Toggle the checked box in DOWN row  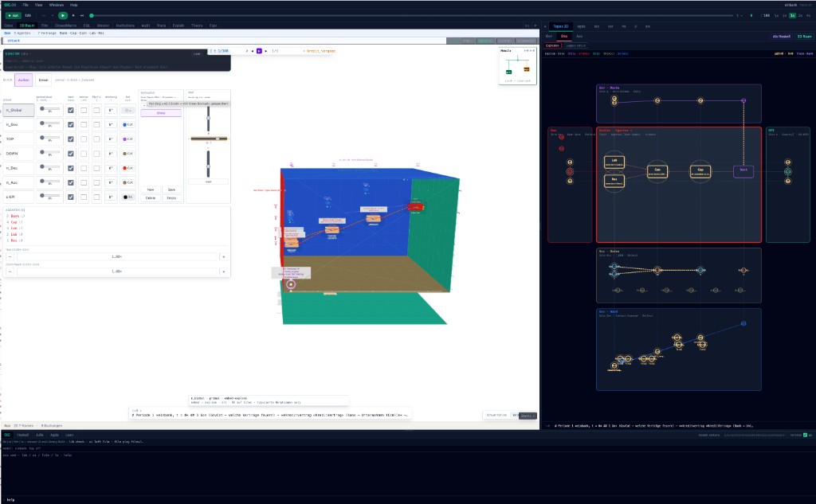pyautogui.click(x=71, y=154)
